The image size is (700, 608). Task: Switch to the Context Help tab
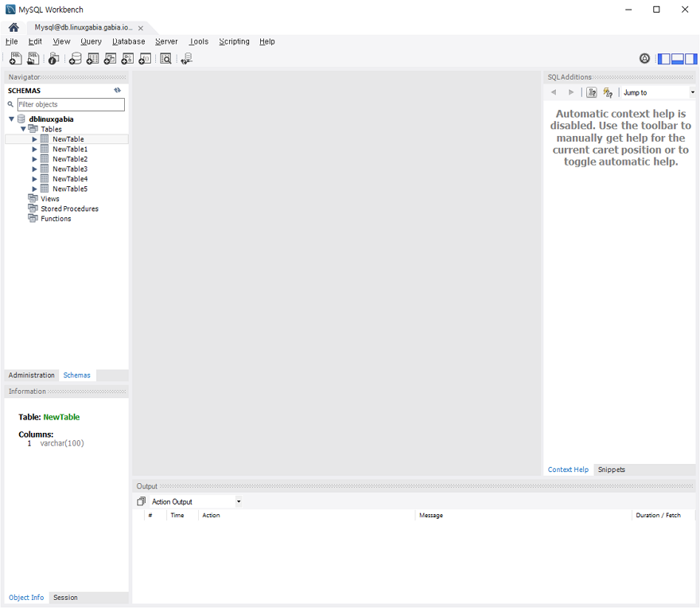[568, 470]
